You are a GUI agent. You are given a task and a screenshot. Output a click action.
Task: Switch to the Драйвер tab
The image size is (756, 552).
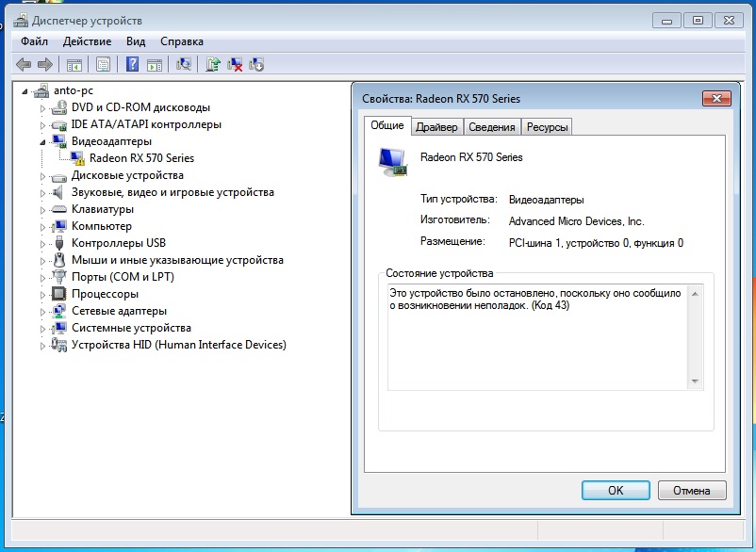[x=436, y=126]
